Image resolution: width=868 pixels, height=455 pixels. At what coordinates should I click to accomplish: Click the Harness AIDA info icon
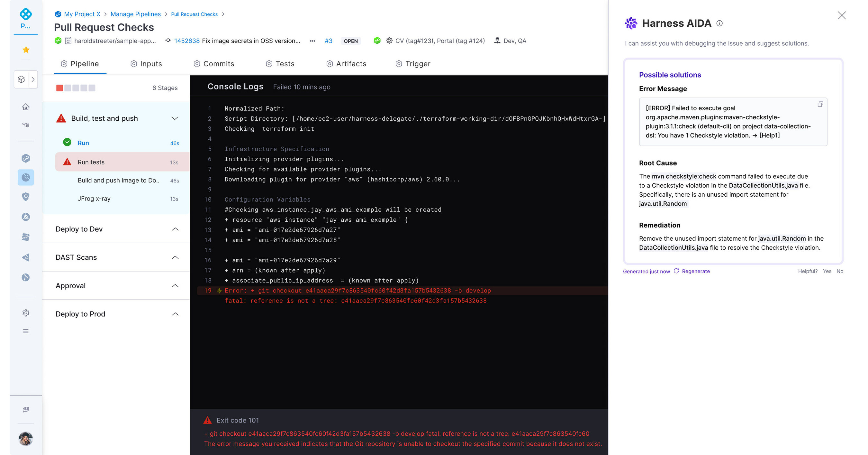720,23
